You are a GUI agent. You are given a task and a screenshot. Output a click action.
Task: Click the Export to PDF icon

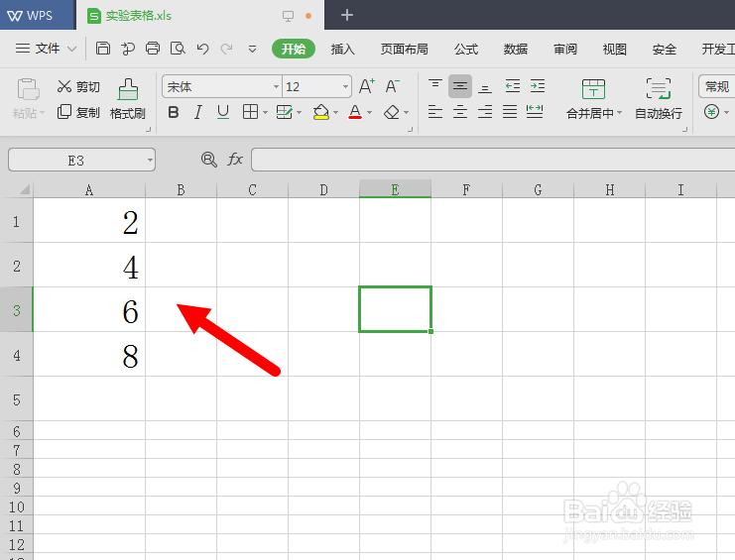pos(128,49)
